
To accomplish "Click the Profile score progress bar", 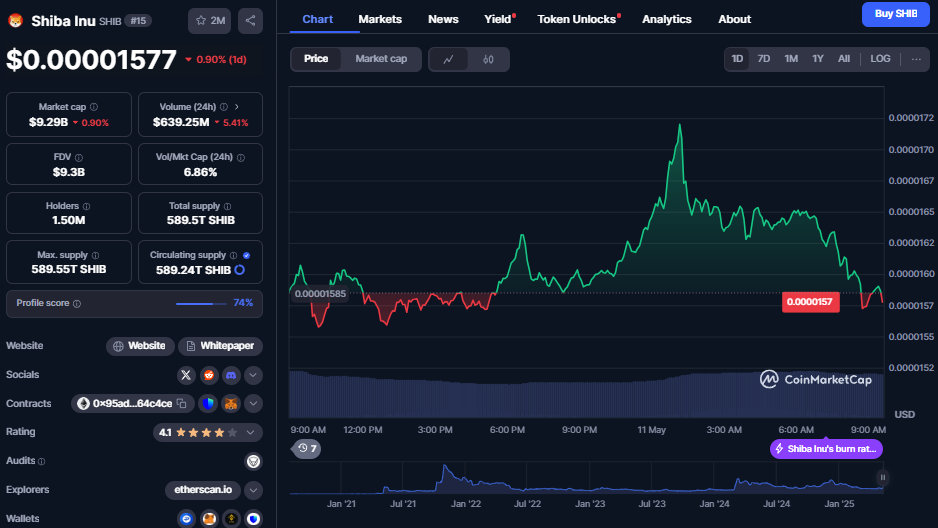I will click(x=202, y=304).
